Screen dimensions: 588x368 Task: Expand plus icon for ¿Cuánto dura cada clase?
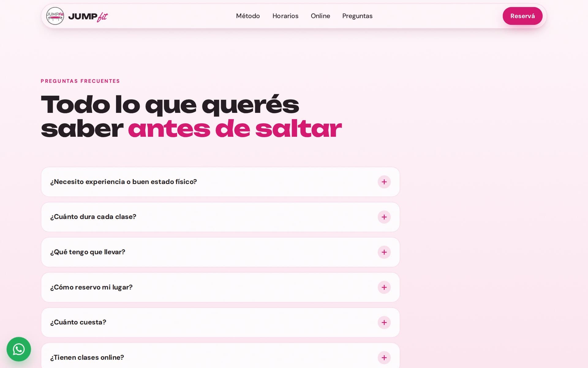point(384,217)
